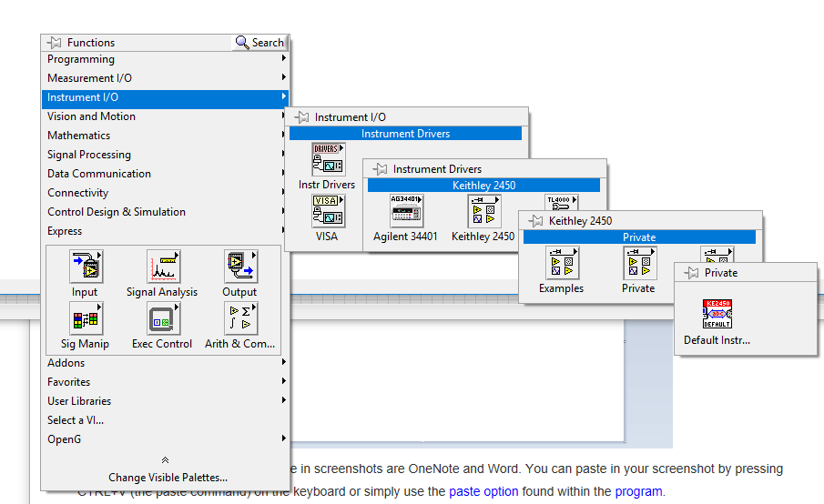Click the Addons row arrow
824x504 pixels.
tap(284, 362)
